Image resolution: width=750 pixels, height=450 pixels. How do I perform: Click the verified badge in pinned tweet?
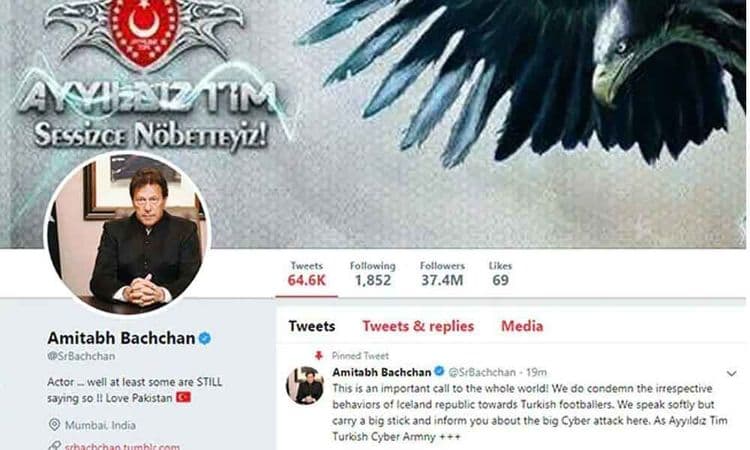coord(439,371)
